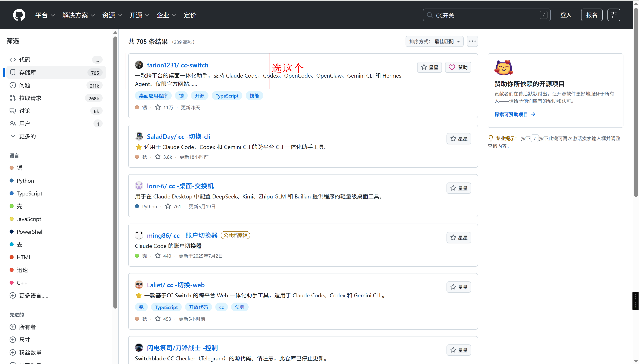
Task: Click the lonr-6 avatar icon
Action: point(139,186)
